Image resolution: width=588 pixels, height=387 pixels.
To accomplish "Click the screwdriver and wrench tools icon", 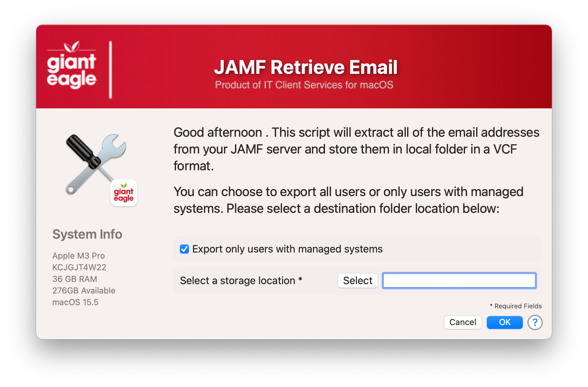I will tap(96, 164).
